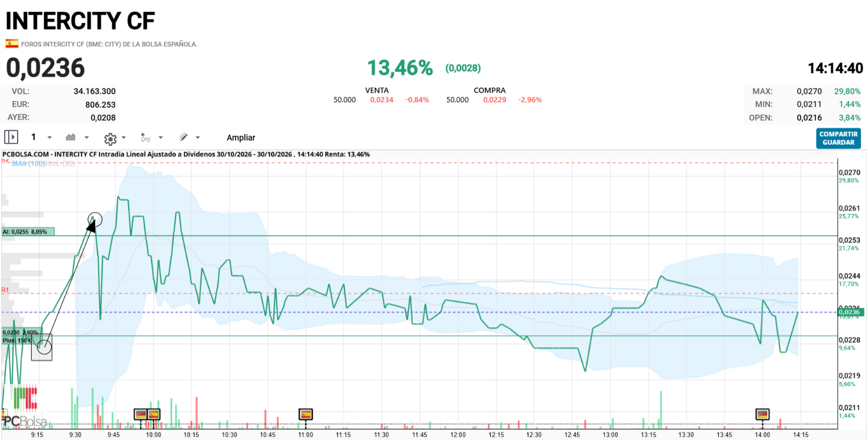Open chart settings gear icon

[110, 139]
